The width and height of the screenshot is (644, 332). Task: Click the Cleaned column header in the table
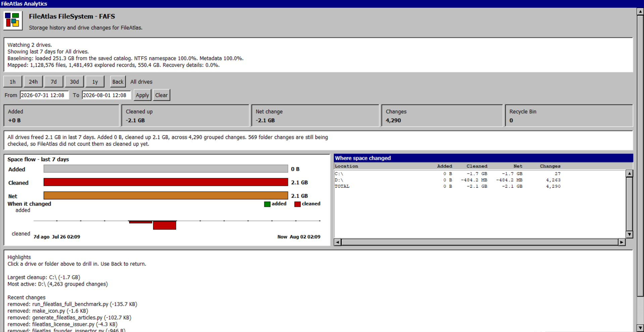477,166
